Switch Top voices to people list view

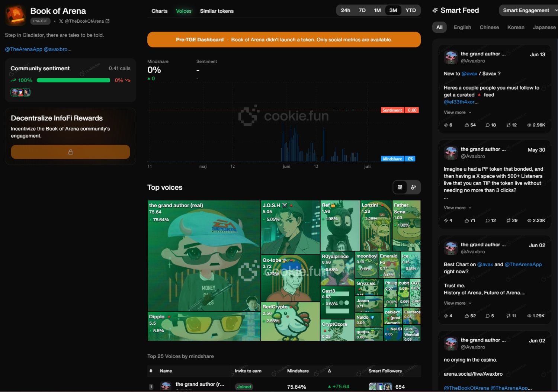pyautogui.click(x=413, y=187)
